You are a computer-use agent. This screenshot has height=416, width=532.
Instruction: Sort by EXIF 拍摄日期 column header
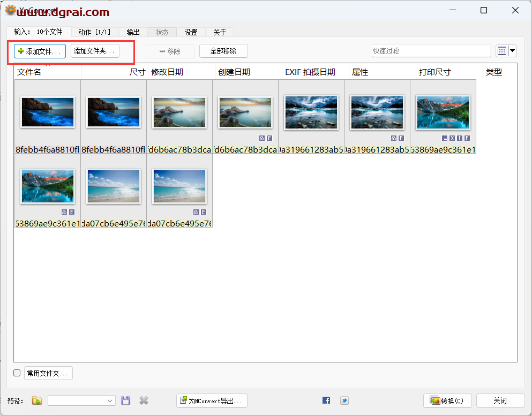click(315, 72)
